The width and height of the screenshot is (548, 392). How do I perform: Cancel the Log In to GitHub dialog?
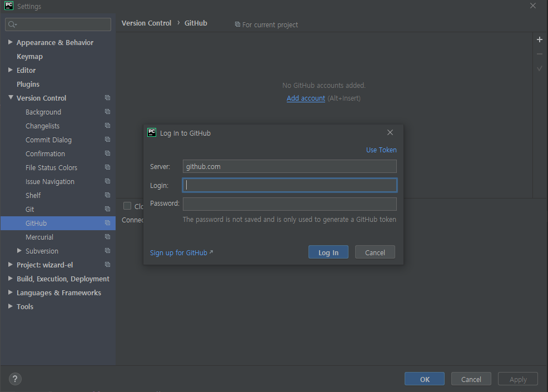(375, 252)
